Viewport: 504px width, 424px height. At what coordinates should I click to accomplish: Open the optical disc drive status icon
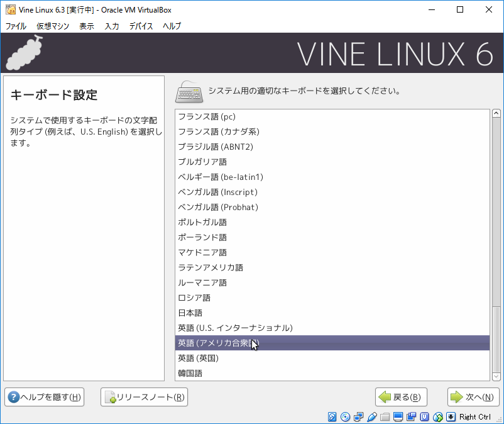pyautogui.click(x=345, y=417)
